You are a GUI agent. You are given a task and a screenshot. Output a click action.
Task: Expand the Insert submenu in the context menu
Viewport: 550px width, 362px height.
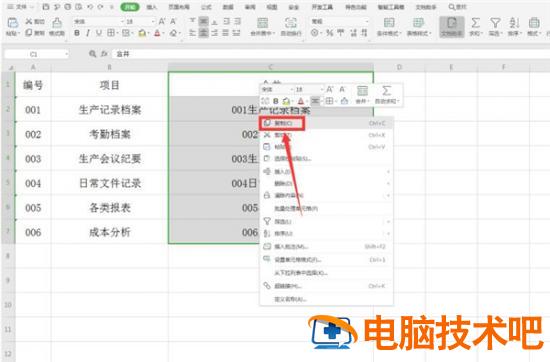coord(327,172)
